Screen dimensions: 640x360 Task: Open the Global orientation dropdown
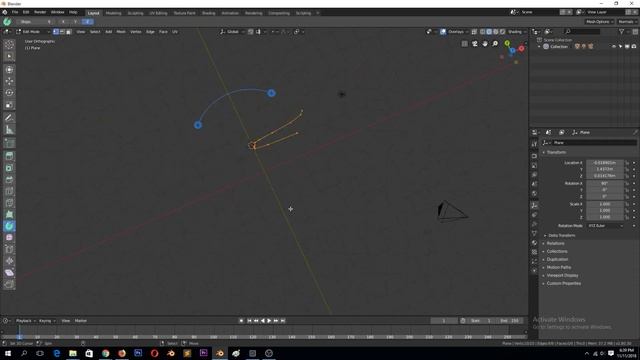point(232,31)
